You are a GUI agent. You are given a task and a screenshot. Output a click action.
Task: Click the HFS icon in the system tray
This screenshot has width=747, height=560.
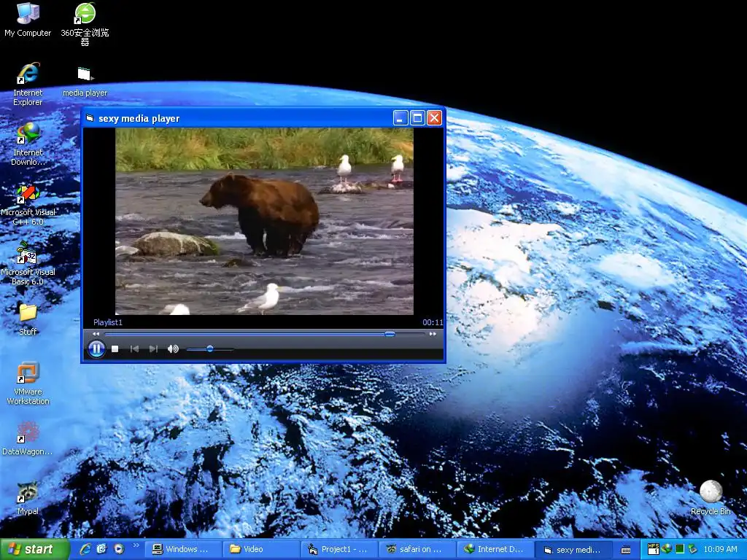click(x=653, y=549)
